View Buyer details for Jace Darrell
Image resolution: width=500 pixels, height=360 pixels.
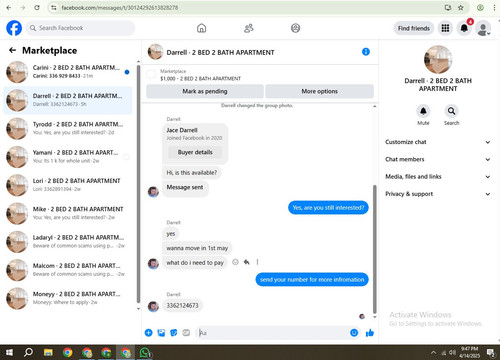pyautogui.click(x=195, y=152)
